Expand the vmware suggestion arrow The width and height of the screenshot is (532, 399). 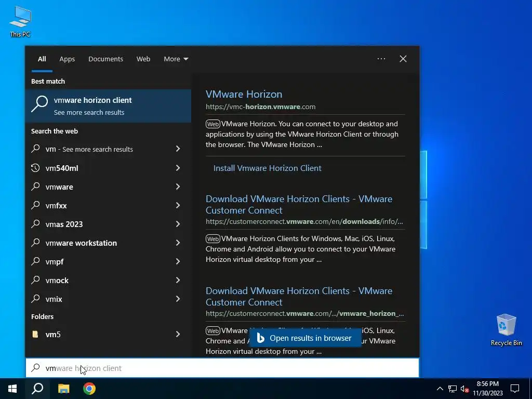coord(178,187)
